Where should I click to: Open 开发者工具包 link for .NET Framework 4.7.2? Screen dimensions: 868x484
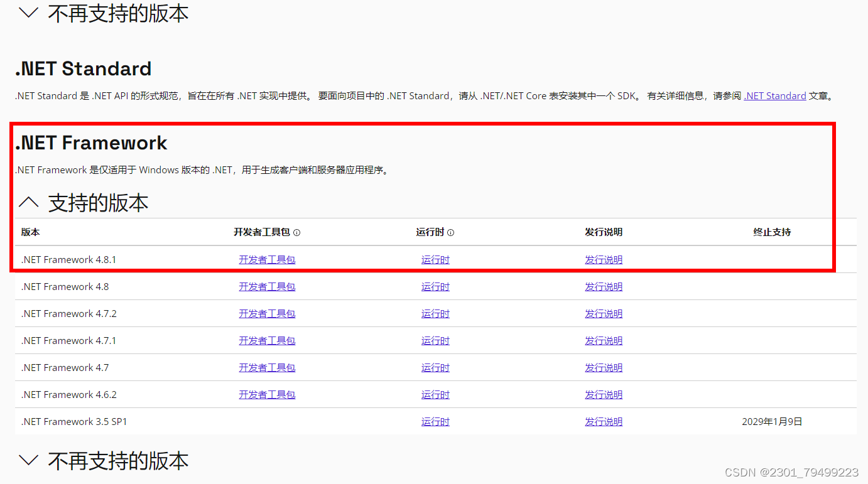click(x=267, y=314)
